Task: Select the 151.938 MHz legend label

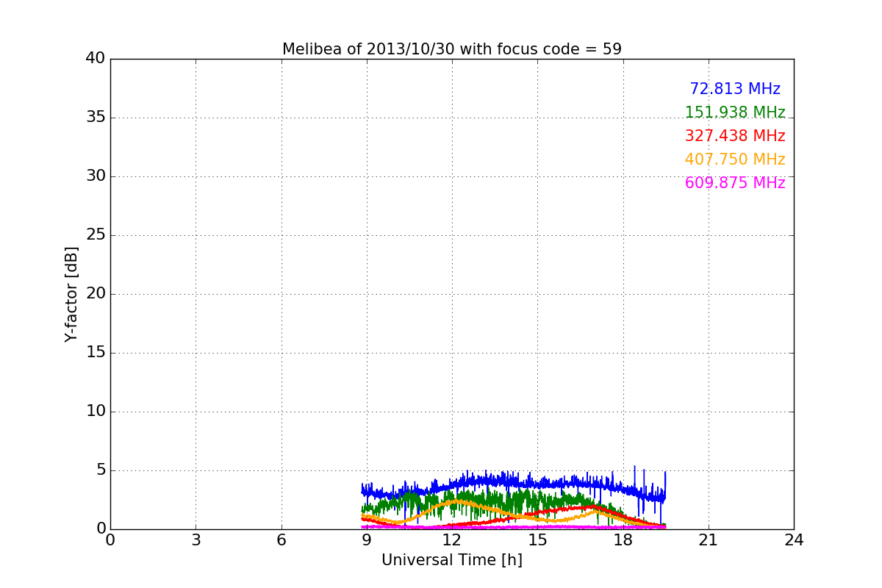Action: 735,112
